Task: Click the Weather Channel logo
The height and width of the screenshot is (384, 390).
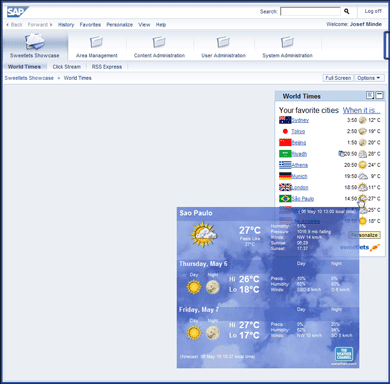Action: pos(344,354)
